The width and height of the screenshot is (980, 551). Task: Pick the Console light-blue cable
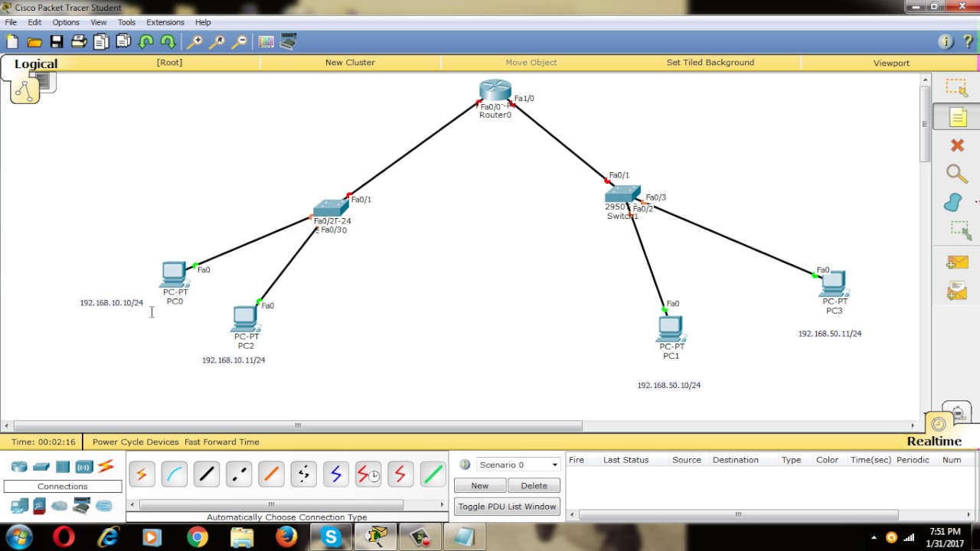pos(174,474)
